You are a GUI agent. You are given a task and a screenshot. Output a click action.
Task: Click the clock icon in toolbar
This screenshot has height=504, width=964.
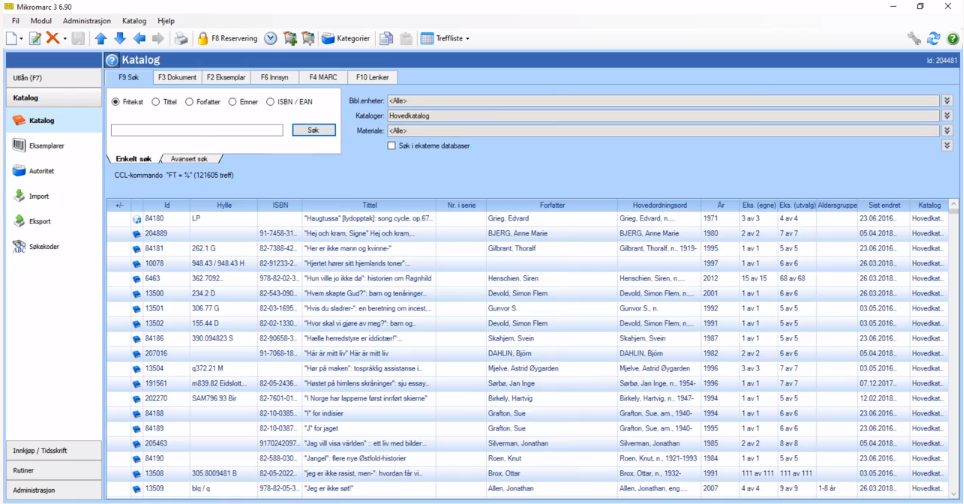coord(271,38)
